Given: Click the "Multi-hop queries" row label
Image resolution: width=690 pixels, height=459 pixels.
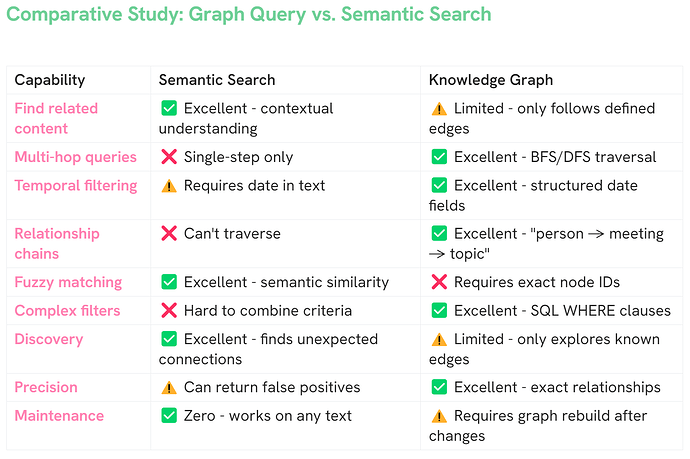Looking at the screenshot, I should click(x=75, y=157).
